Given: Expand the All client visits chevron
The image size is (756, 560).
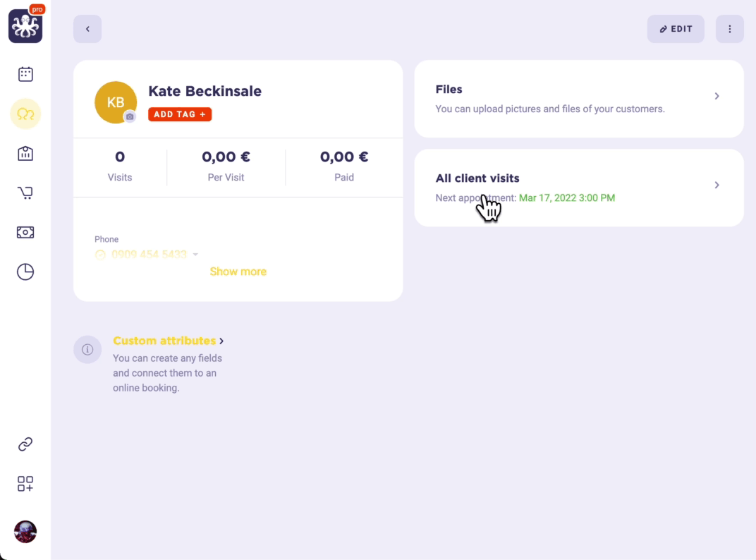Looking at the screenshot, I should [x=717, y=185].
